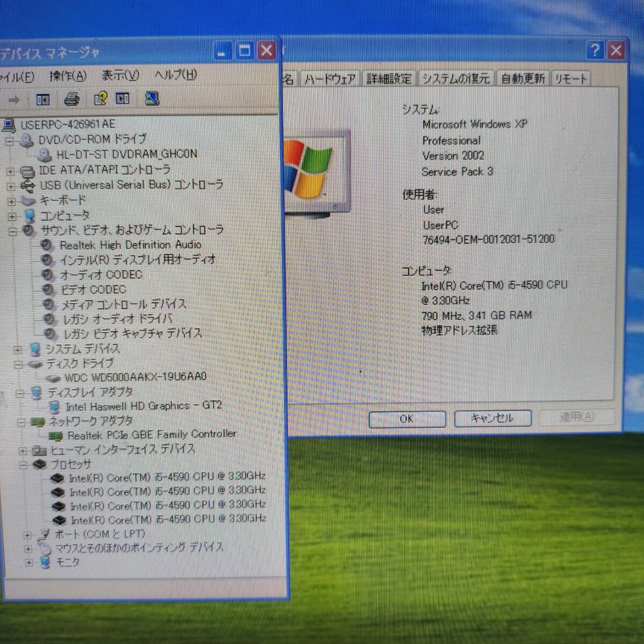Select the USB コントローラ category icon

coord(27,186)
